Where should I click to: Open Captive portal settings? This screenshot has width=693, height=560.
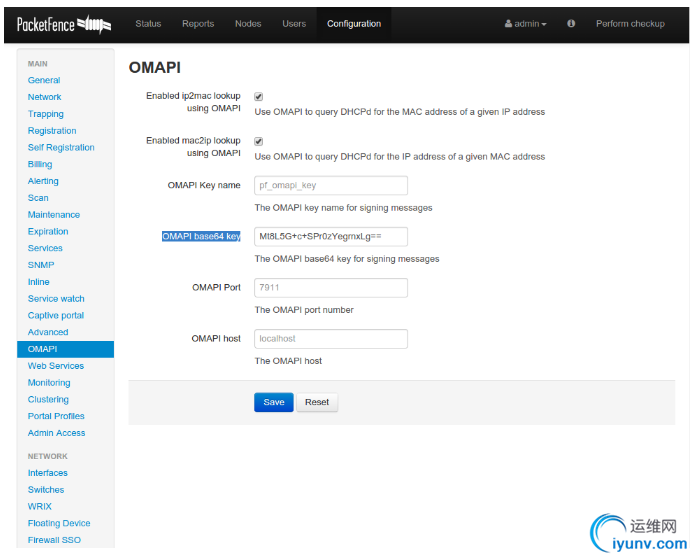pyautogui.click(x=56, y=316)
